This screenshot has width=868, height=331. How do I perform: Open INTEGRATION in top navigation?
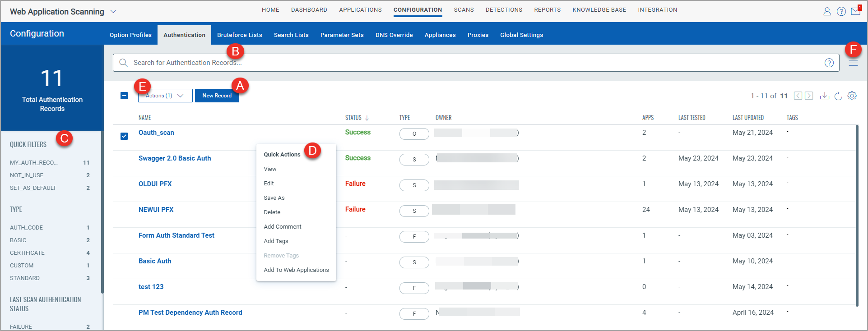click(x=657, y=10)
